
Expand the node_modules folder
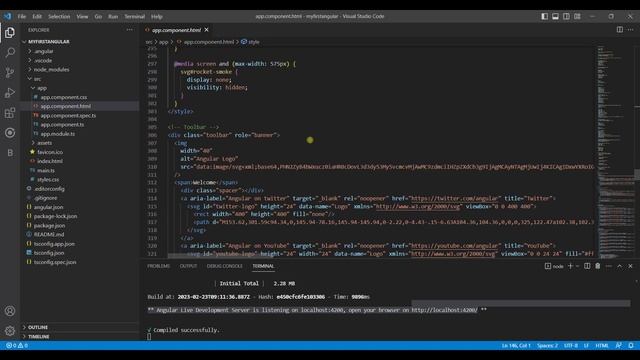tap(80, 69)
